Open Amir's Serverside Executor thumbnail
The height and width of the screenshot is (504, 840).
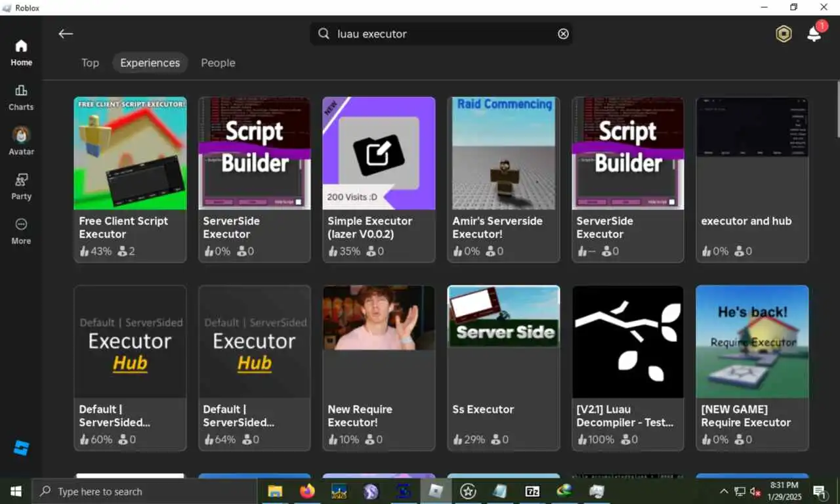(x=503, y=154)
